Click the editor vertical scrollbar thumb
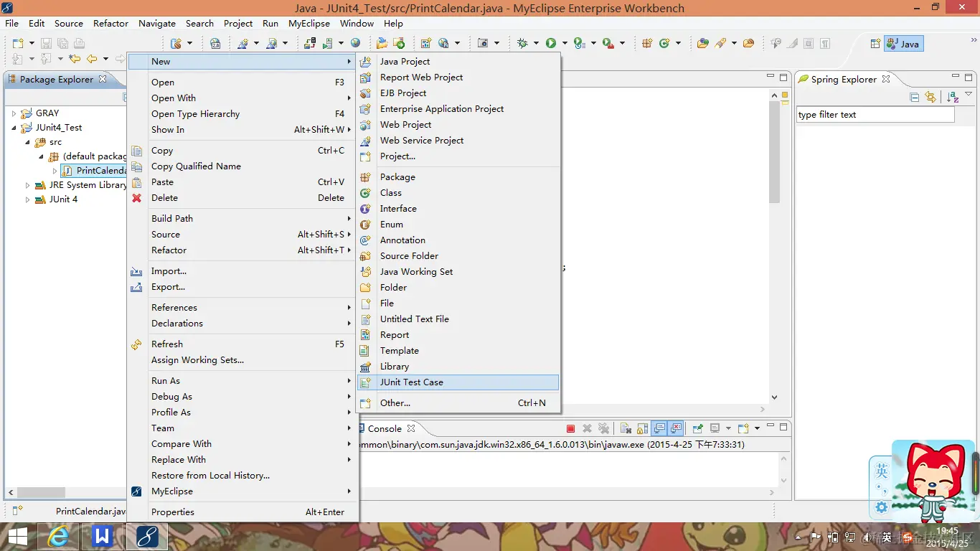The image size is (980, 551). [774, 152]
